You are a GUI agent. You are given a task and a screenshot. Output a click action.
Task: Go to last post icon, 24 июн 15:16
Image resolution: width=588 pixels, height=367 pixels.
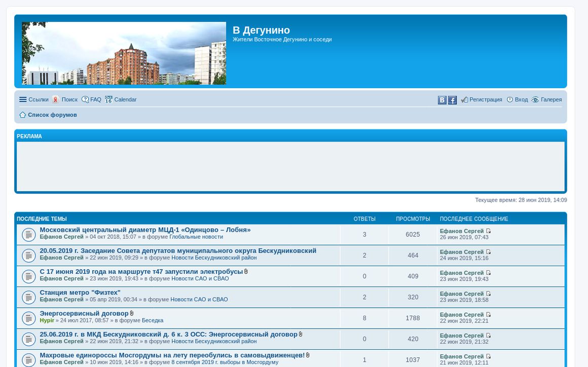coord(488,252)
